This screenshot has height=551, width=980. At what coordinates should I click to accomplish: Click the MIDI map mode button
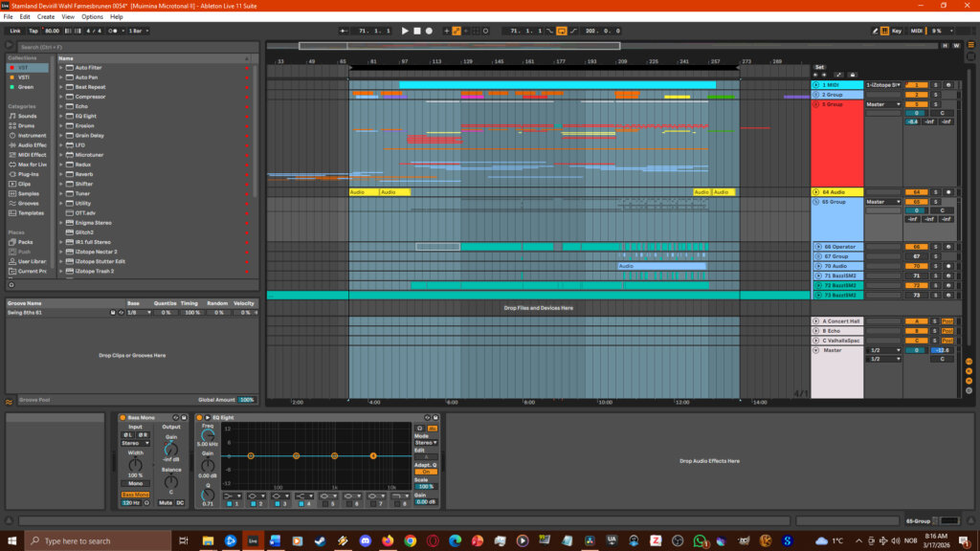coord(916,31)
